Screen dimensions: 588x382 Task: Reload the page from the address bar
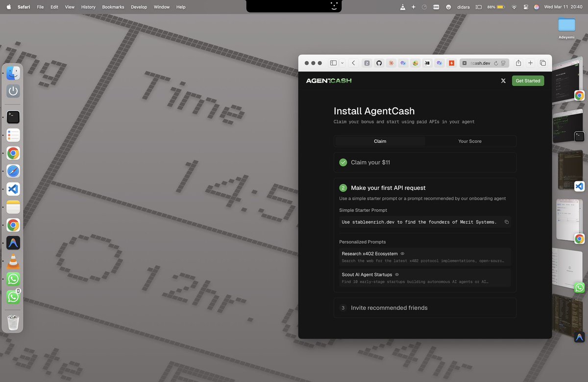[496, 63]
